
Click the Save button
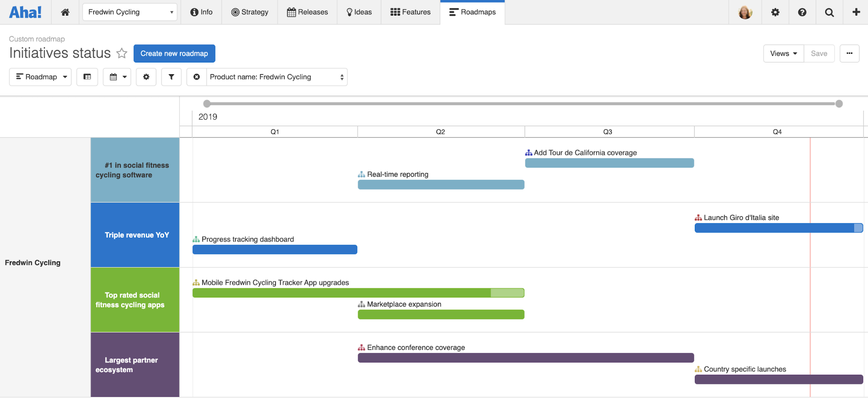819,53
